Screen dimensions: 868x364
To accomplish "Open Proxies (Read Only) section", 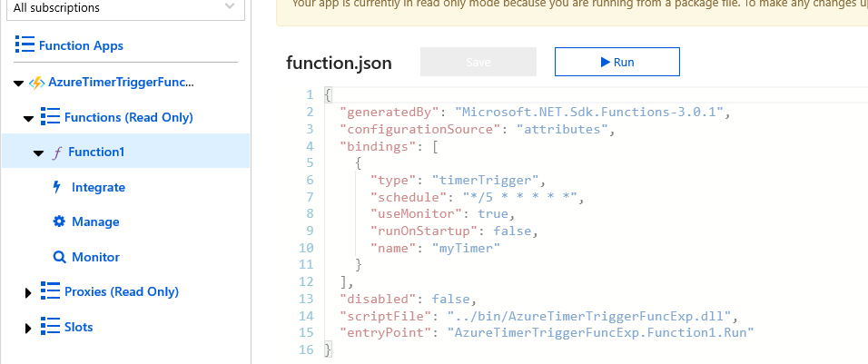I will pos(122,291).
